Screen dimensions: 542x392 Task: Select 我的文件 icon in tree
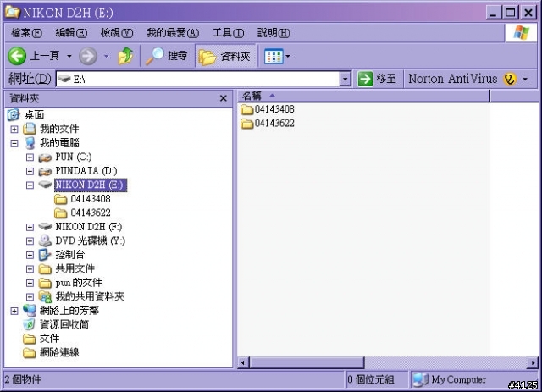coord(30,129)
